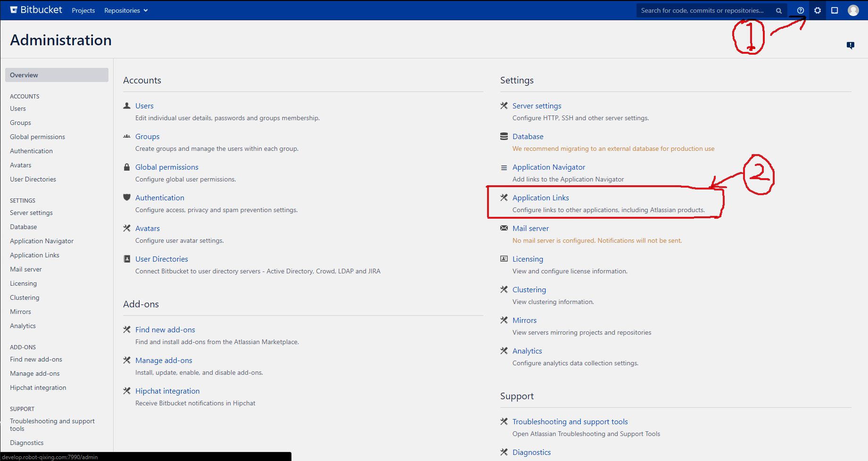
Task: Open Hipchat integration in the sidebar
Action: coord(38,387)
